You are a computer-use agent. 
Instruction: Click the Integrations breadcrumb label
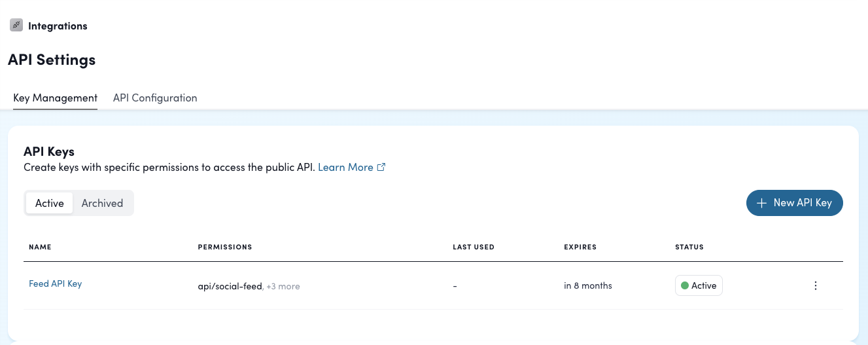[x=58, y=26]
